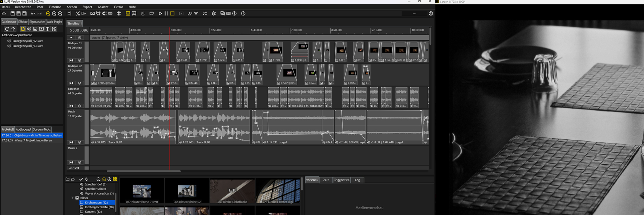Click the grid hash icon in the toolbar
The width and height of the screenshot is (644, 215).
pyautogui.click(x=119, y=13)
